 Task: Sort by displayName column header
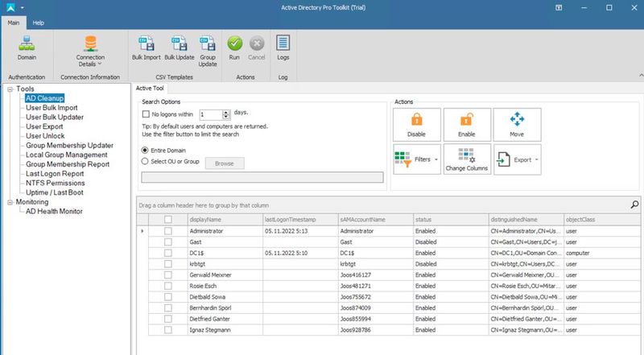[x=225, y=220]
